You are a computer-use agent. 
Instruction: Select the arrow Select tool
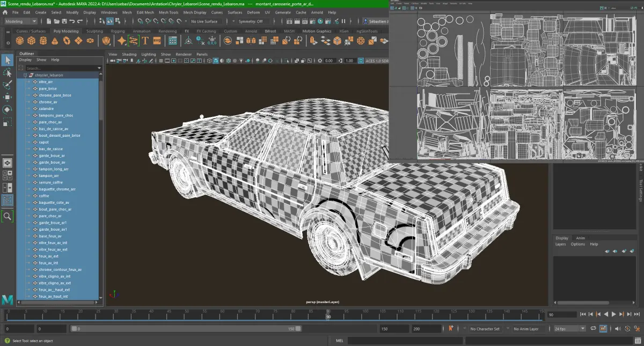click(7, 60)
